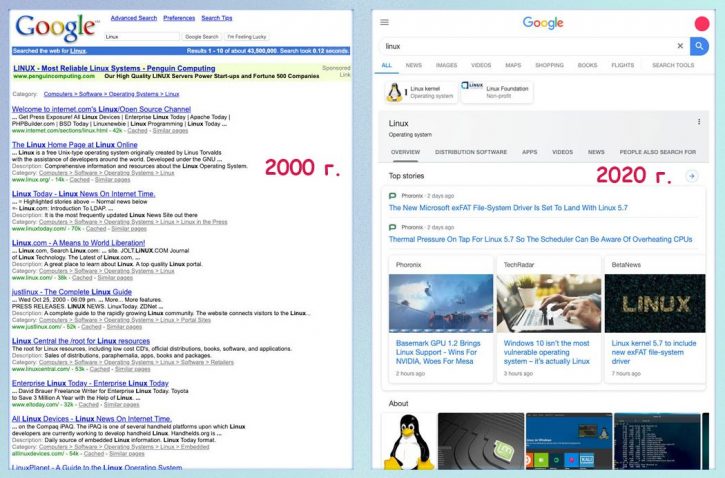Open Similar pages for linuxtoday.com result
This screenshot has width=725, height=478.
click(129, 228)
